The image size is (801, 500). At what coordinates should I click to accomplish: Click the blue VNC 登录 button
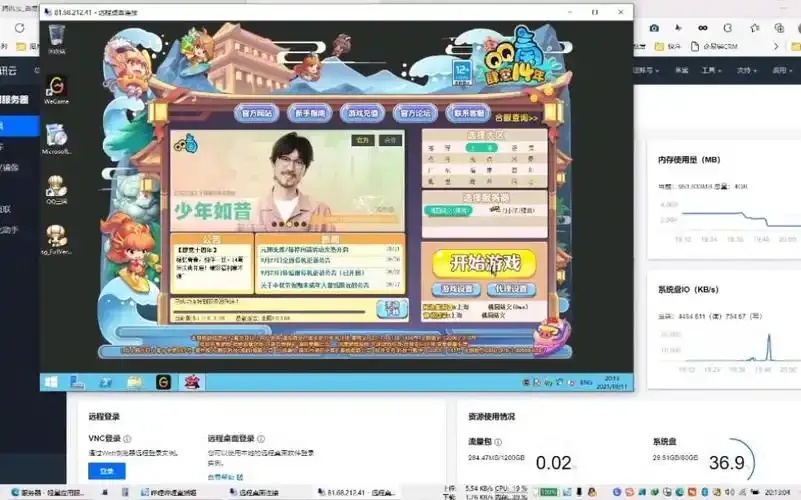coord(107,471)
